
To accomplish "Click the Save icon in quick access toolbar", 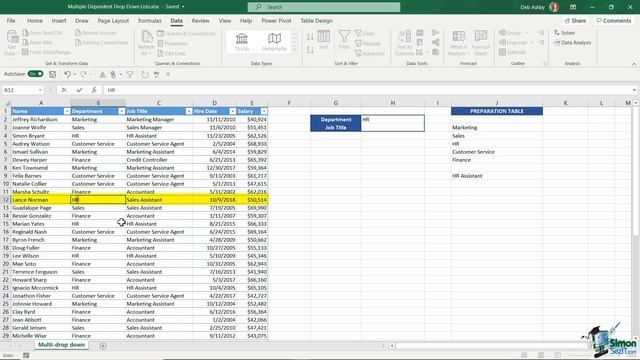I will [x=53, y=74].
